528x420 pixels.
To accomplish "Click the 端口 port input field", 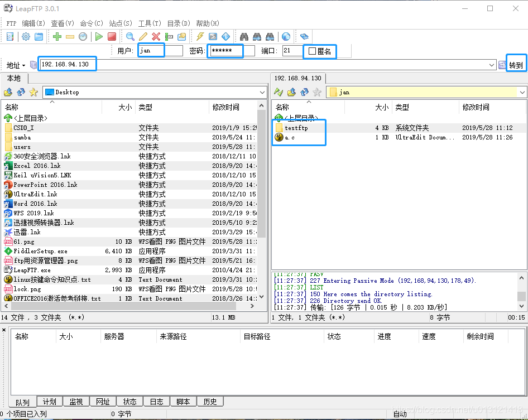I will [292, 51].
